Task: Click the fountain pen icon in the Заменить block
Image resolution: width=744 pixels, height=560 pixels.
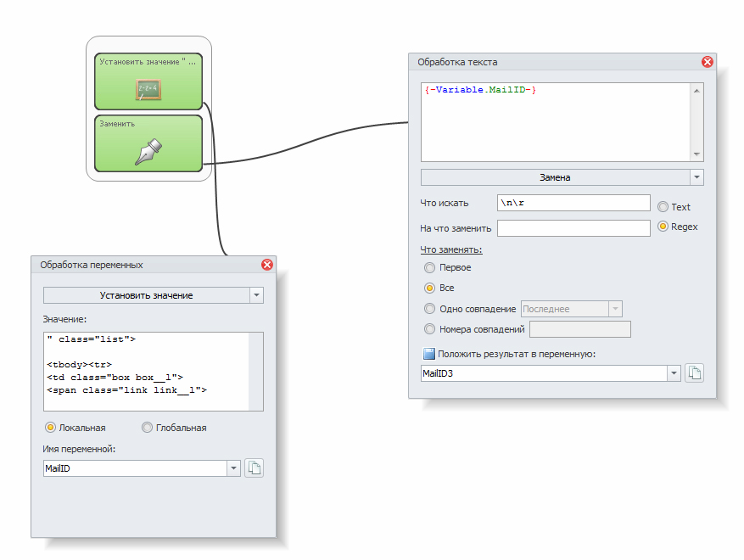Action: coord(148,152)
